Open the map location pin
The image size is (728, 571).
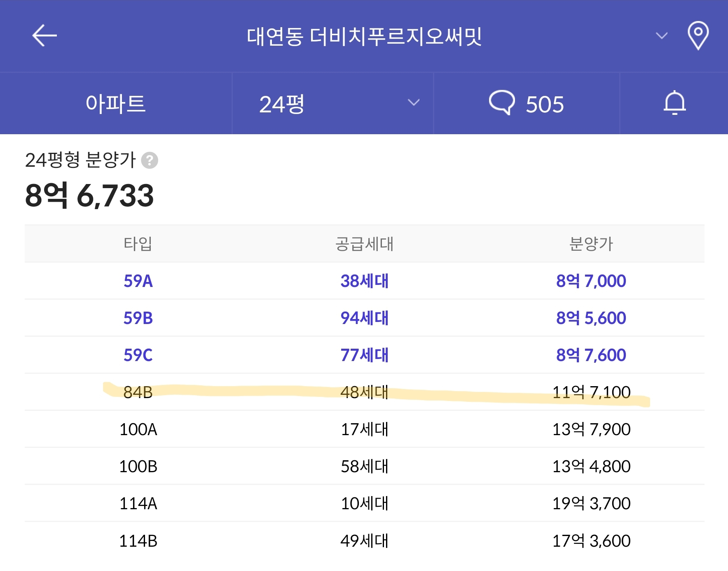698,35
